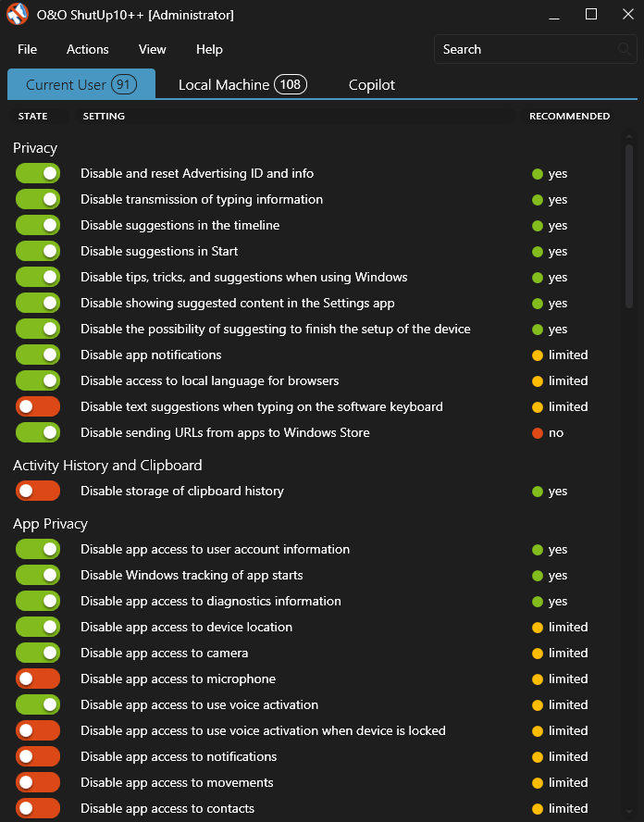Toggle Disable suggestions in Start

(38, 251)
